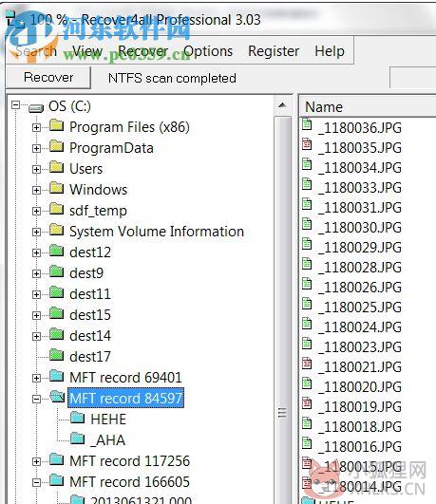
Task: Click the green dest12 folder icon
Action: point(57,251)
